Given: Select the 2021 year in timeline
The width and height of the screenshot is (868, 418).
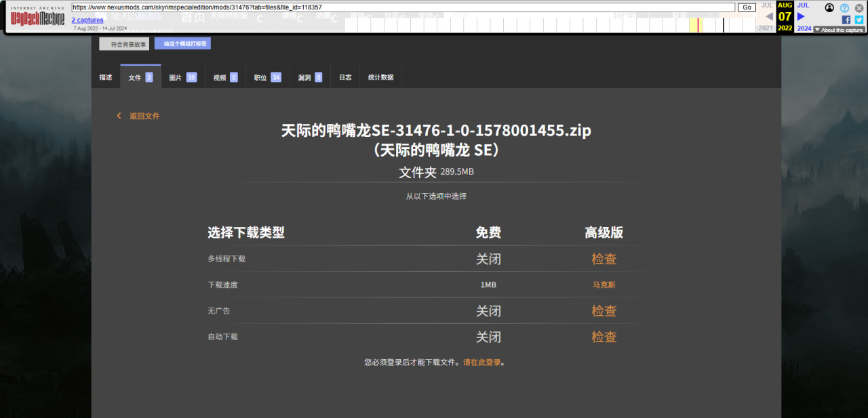Looking at the screenshot, I should tap(766, 28).
